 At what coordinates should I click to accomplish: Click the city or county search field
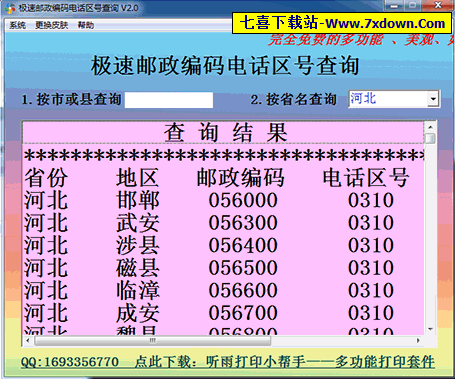coord(169,100)
